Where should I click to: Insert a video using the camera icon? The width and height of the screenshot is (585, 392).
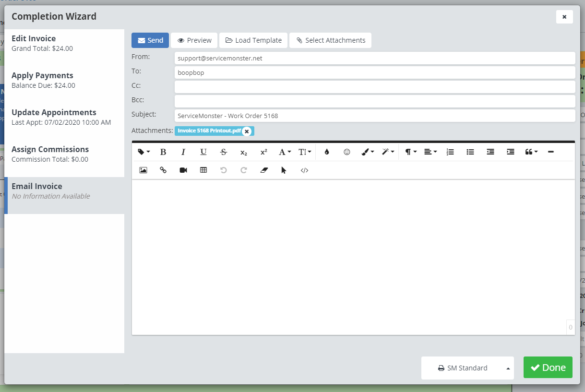coord(183,170)
